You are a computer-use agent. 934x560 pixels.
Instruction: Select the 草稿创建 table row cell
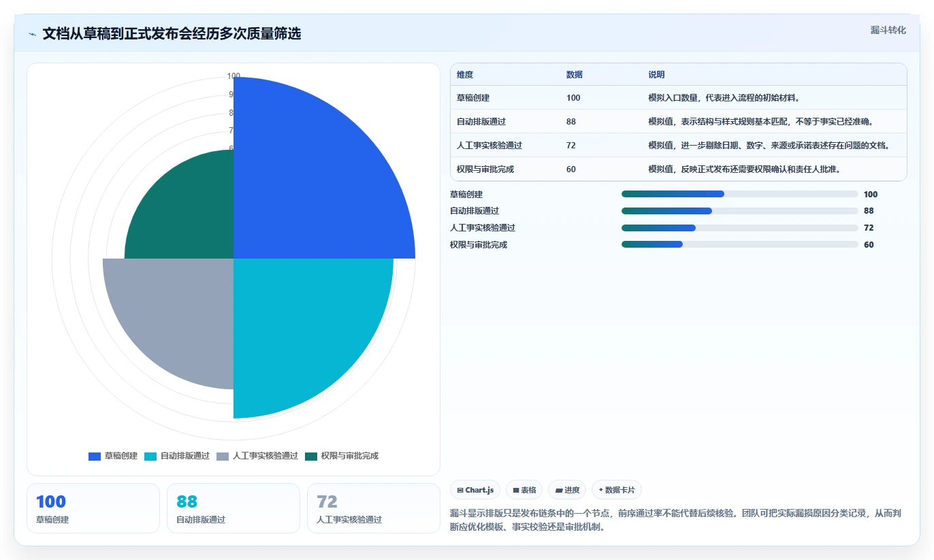(473, 98)
